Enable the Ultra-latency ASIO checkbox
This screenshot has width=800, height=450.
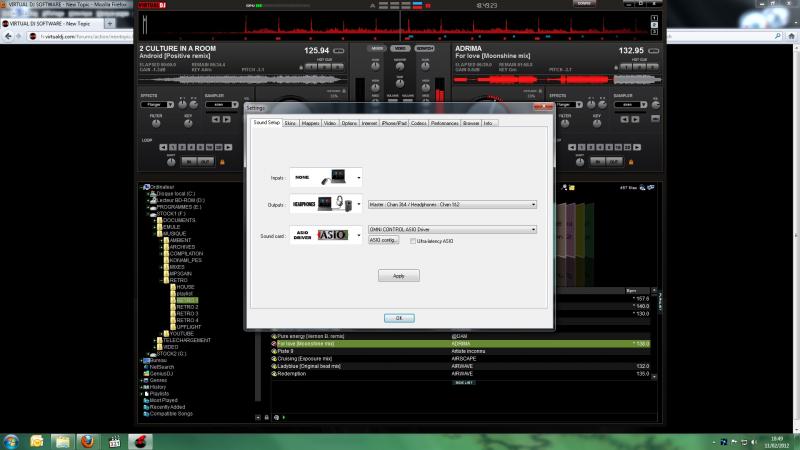412,241
